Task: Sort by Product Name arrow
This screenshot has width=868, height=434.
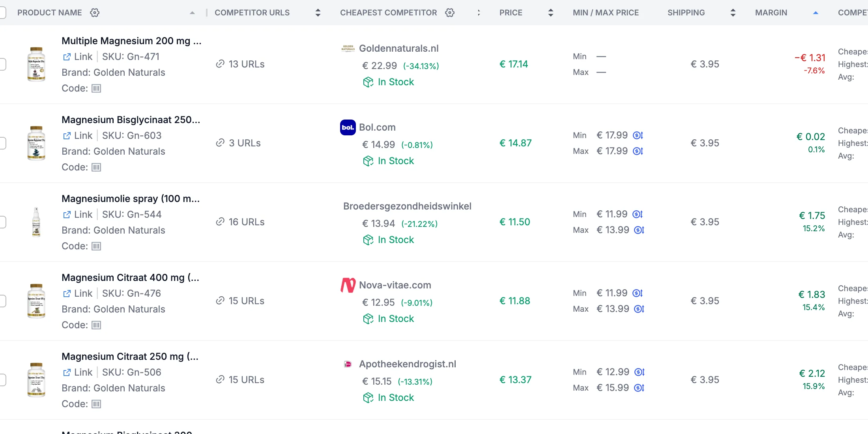Action: (192, 13)
